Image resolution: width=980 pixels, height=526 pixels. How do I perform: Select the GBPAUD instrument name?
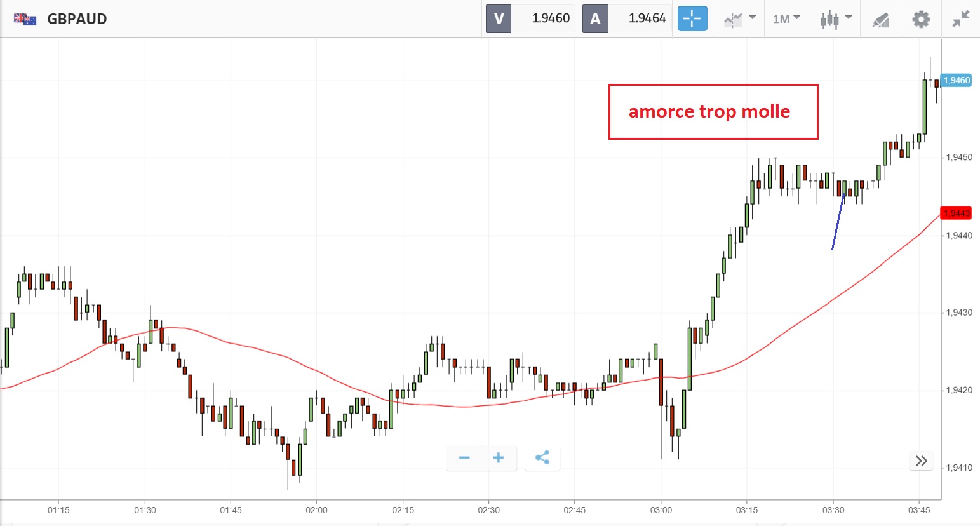coord(77,19)
